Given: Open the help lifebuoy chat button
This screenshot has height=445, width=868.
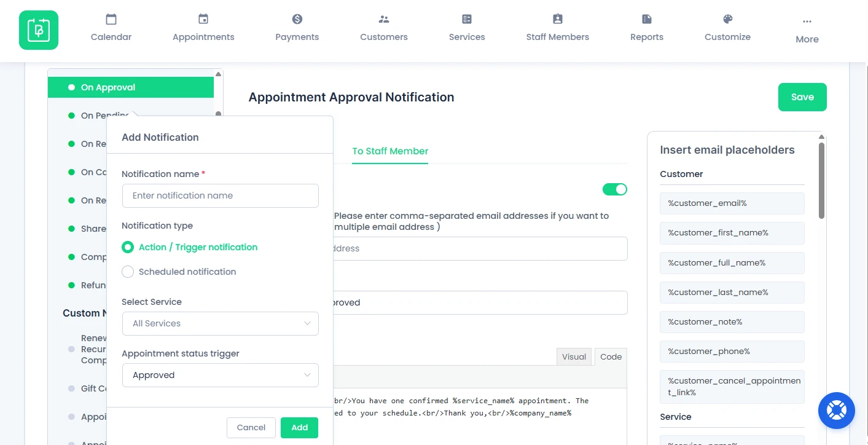Looking at the screenshot, I should [x=837, y=411].
